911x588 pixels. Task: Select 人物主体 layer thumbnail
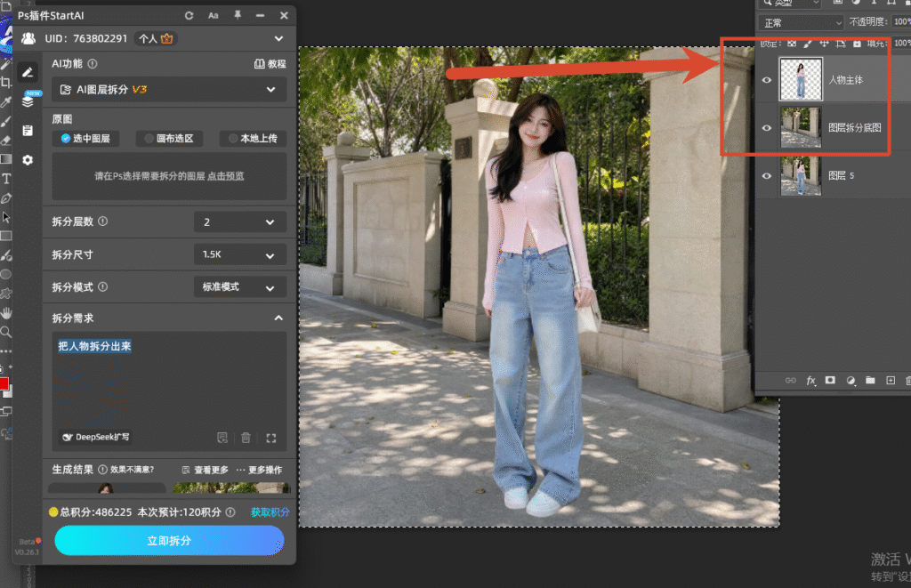(x=801, y=79)
